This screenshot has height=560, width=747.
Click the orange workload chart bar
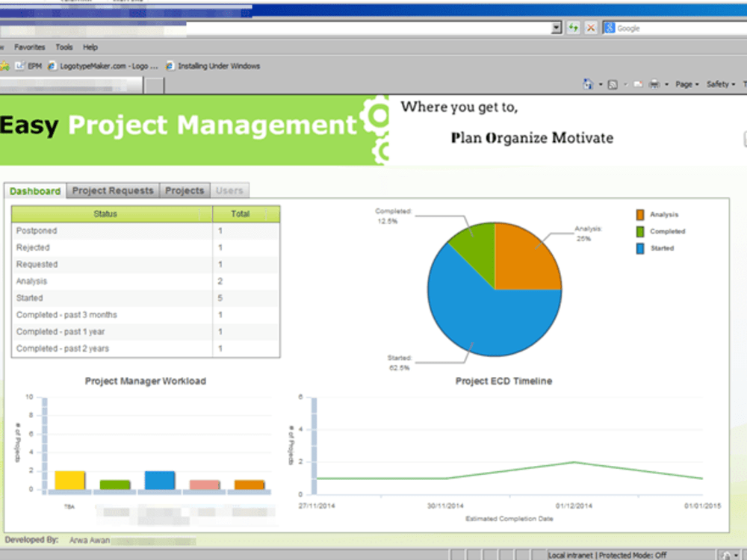click(x=249, y=485)
